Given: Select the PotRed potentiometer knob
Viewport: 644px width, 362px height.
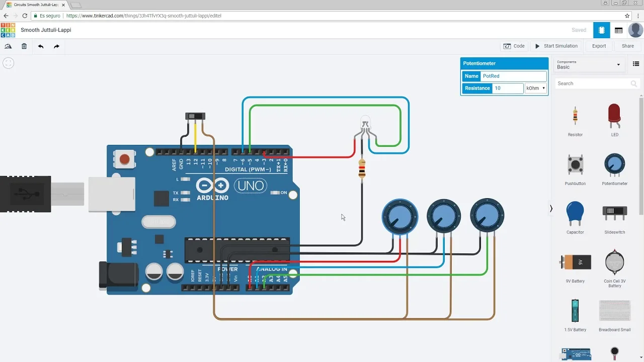Looking at the screenshot, I should point(399,217).
